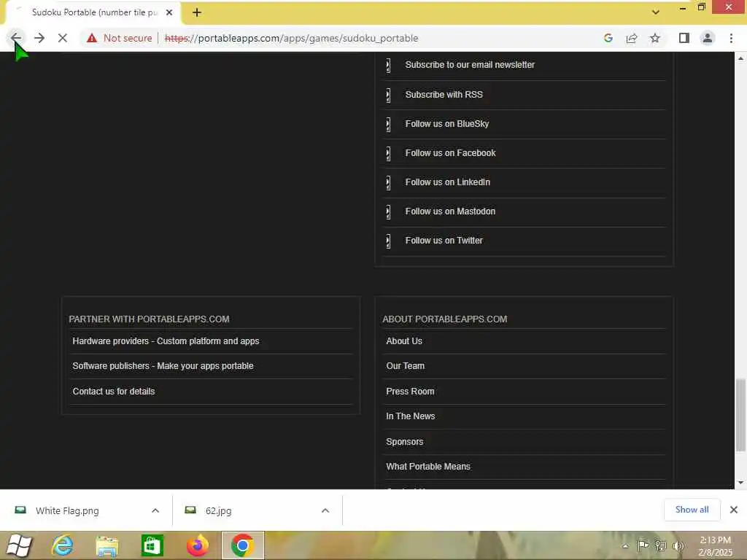Open Follow us on Facebook

450,153
